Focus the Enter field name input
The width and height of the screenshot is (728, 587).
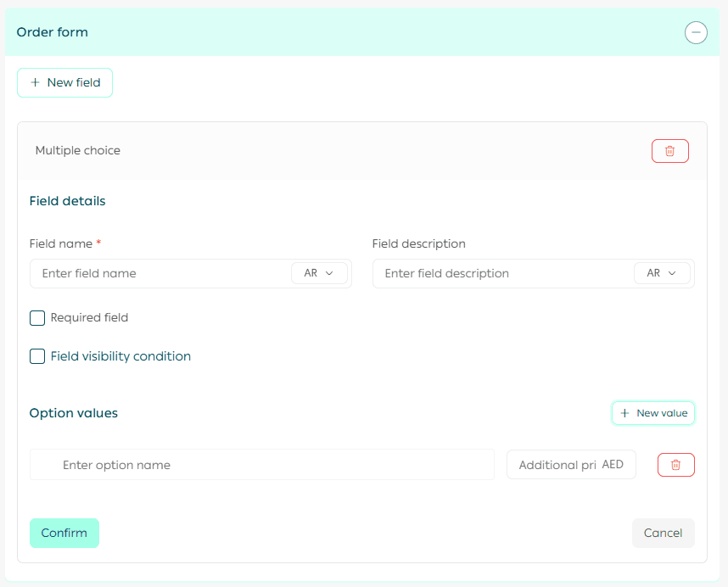pos(161,274)
